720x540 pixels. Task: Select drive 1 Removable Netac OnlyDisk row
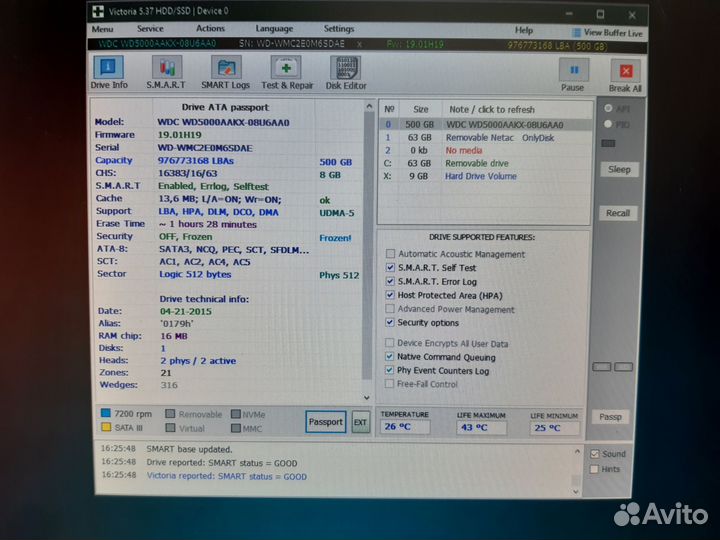tap(485, 137)
